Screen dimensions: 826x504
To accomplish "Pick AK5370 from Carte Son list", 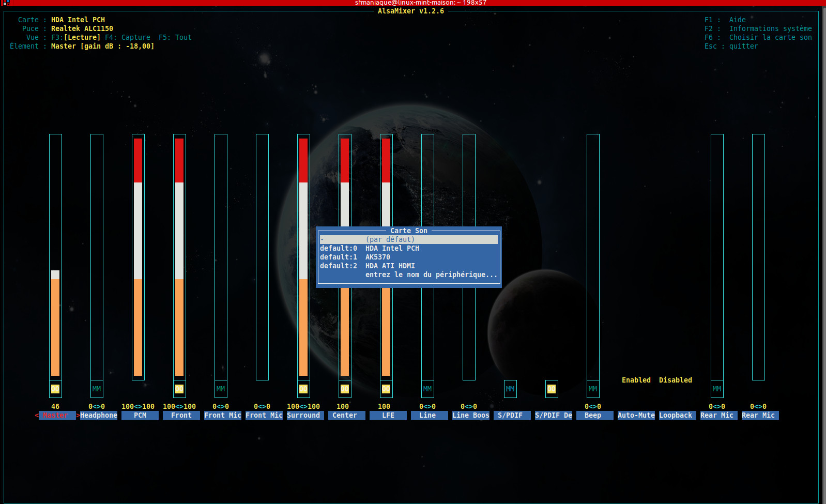I will pyautogui.click(x=377, y=257).
